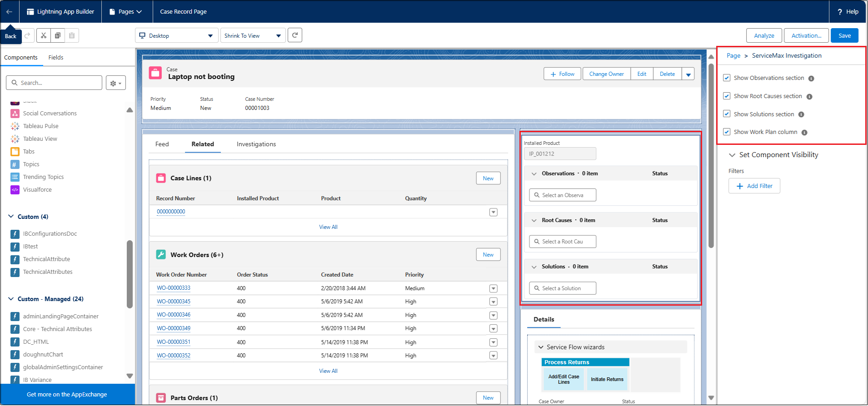Screen dimensions: 868x406
Task: Open the Feed tab
Action: tap(162, 144)
